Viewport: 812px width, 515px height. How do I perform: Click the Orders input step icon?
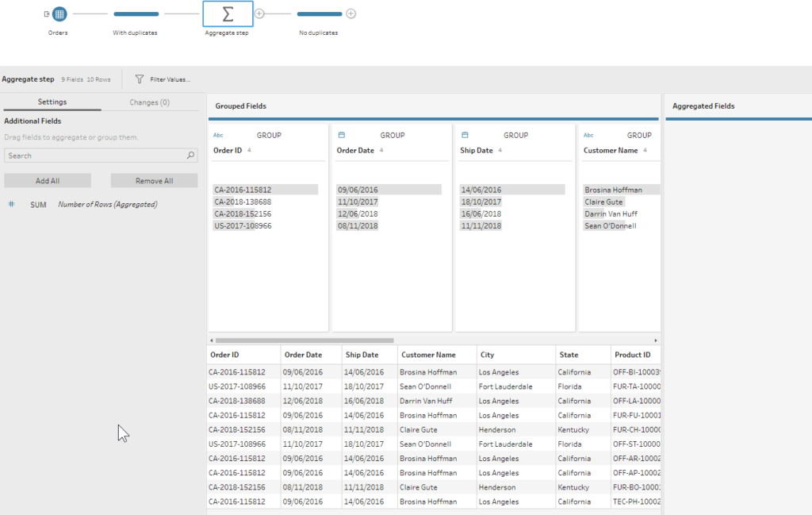pos(59,14)
